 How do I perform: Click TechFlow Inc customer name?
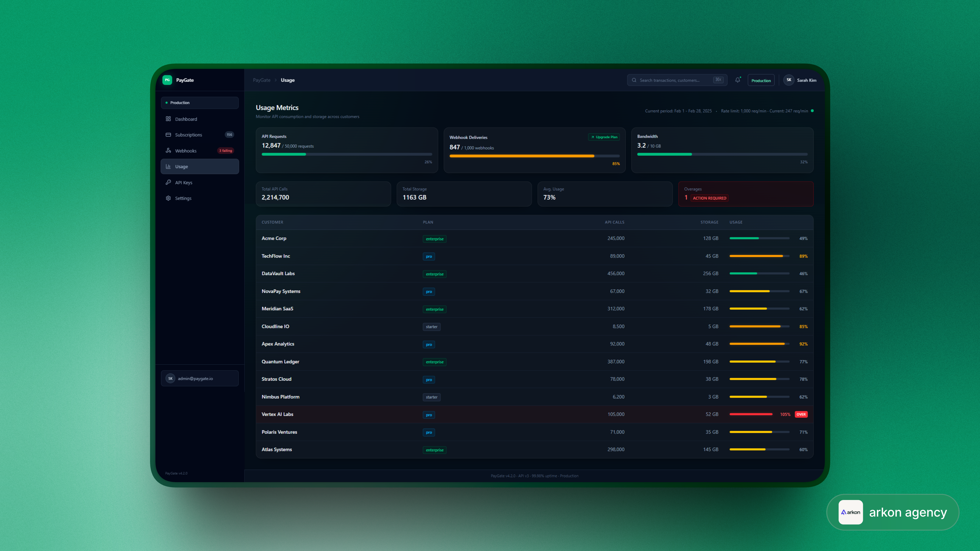click(x=276, y=256)
